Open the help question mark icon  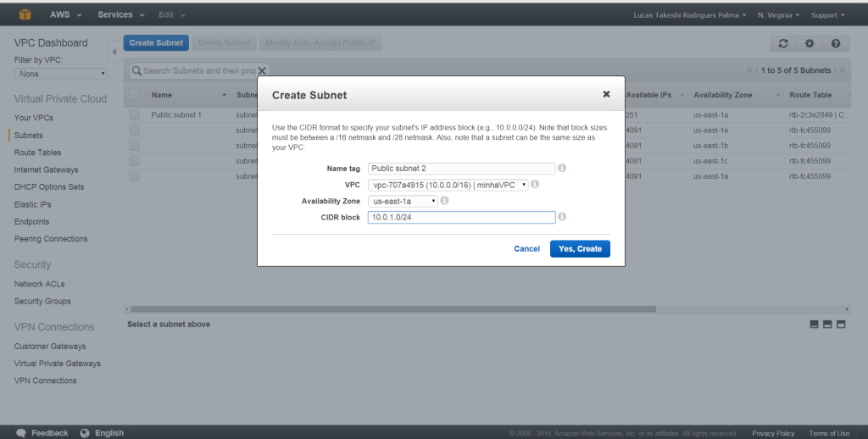tap(836, 43)
